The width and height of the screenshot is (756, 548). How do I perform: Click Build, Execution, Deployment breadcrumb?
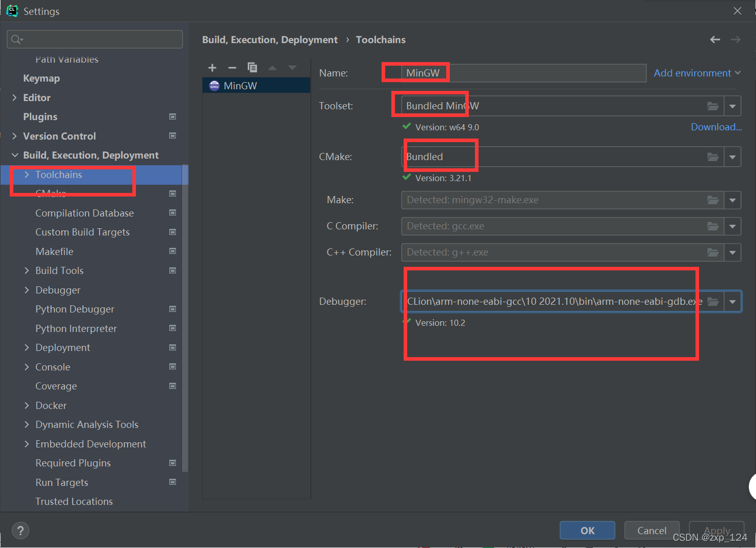(x=270, y=40)
